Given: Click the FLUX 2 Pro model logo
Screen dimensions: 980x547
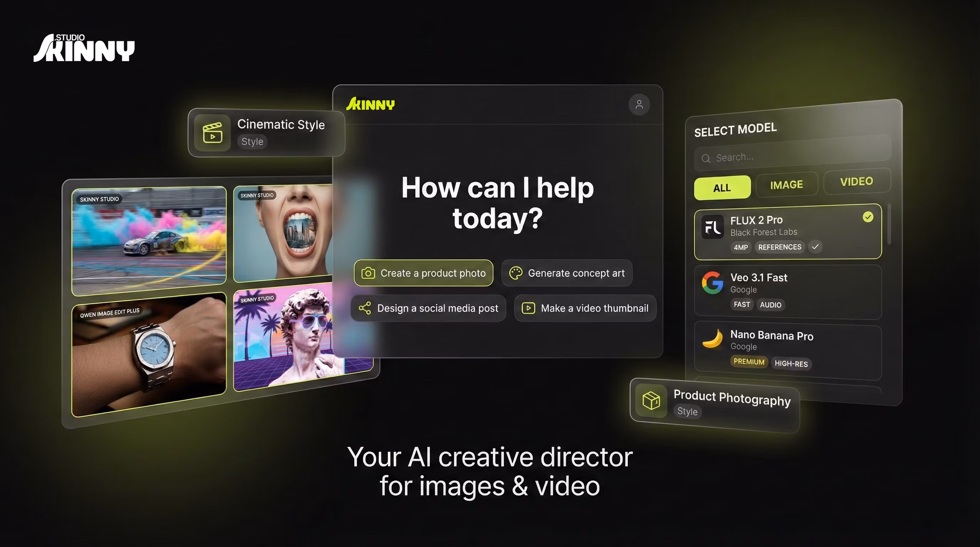Looking at the screenshot, I should (712, 227).
